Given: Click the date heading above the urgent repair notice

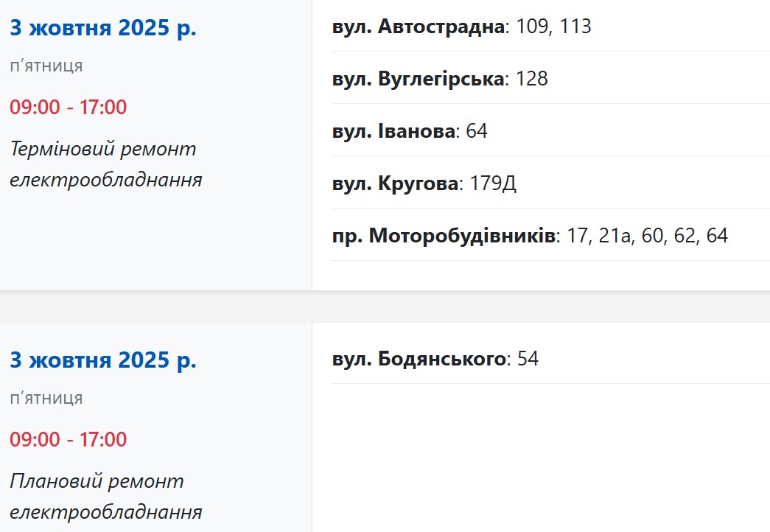Looking at the screenshot, I should [103, 29].
